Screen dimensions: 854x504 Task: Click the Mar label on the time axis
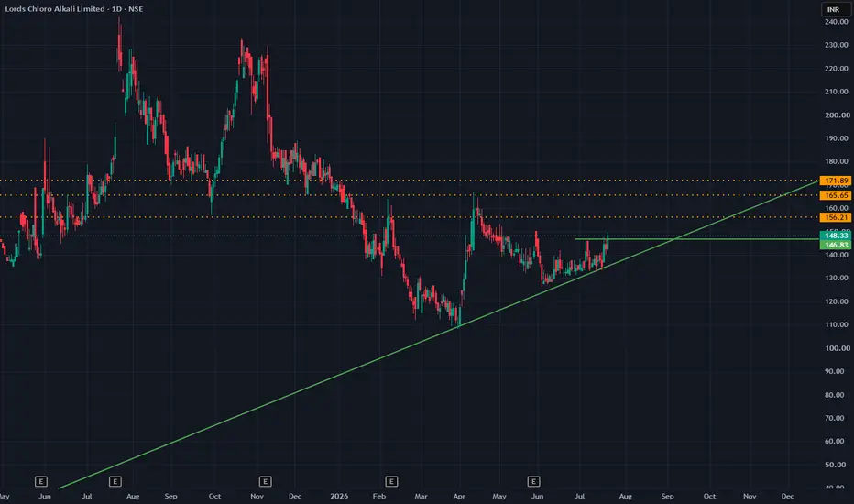tap(421, 497)
